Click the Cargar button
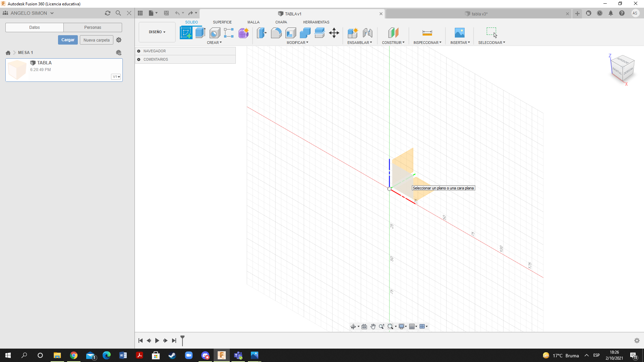644x362 pixels. [x=68, y=40]
